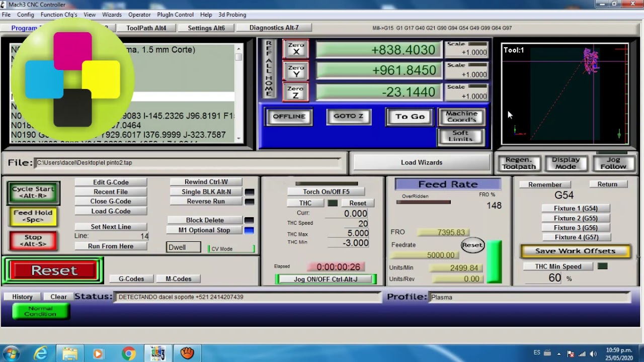Click the Cycle Start button

tap(33, 193)
